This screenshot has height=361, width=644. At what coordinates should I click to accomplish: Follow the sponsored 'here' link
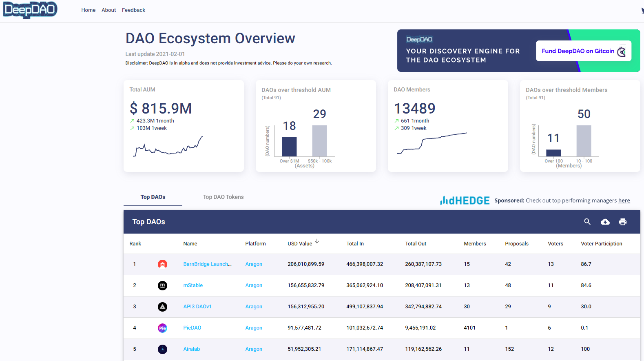(624, 201)
